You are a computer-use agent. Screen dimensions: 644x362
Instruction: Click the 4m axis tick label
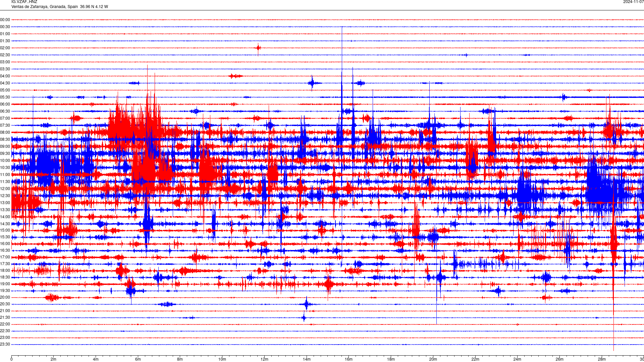click(96, 359)
